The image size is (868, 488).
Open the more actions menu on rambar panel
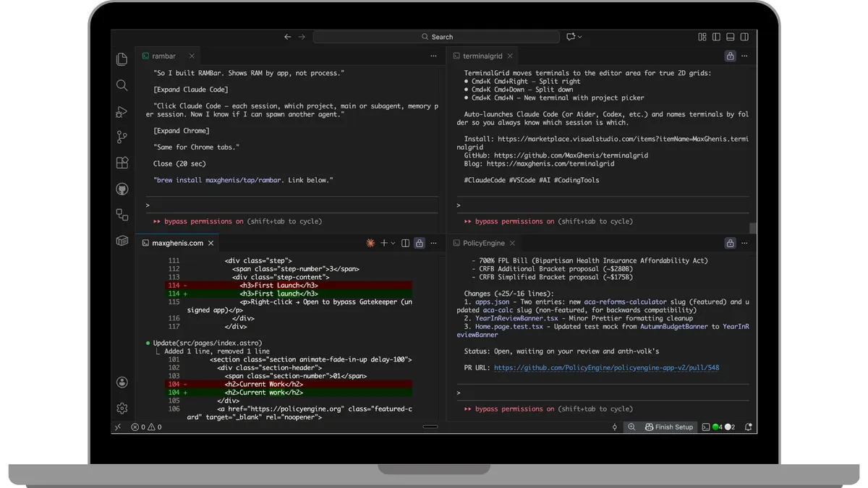[433, 56]
